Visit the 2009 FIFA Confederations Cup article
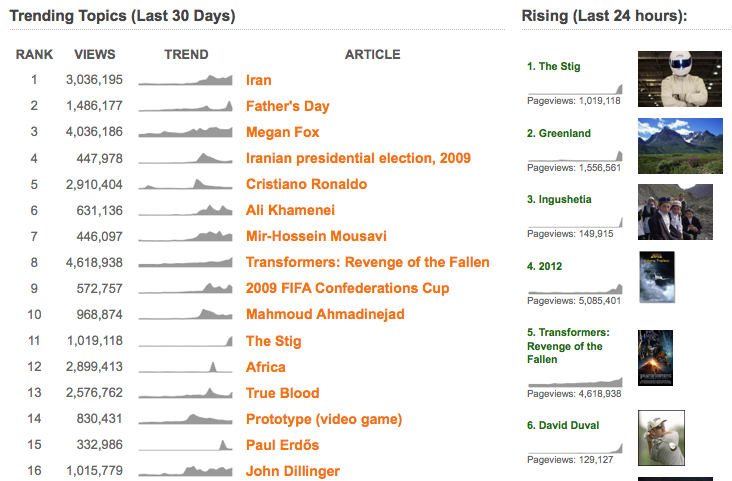 coord(347,288)
